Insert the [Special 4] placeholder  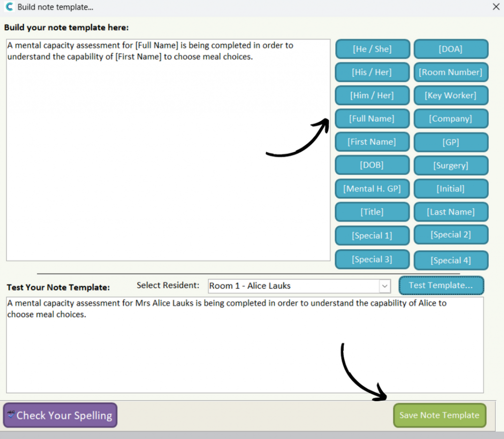(451, 260)
